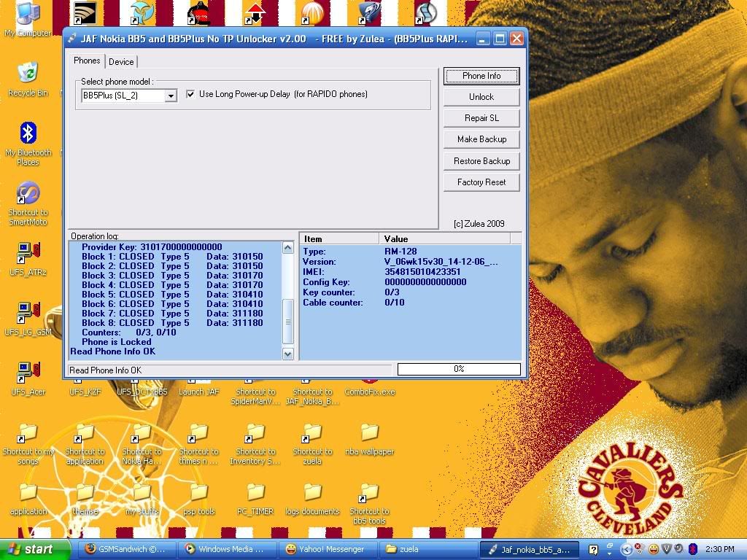747x560 pixels.
Task: Launch the Shortcut to SmartMoto icon
Action: [28, 194]
